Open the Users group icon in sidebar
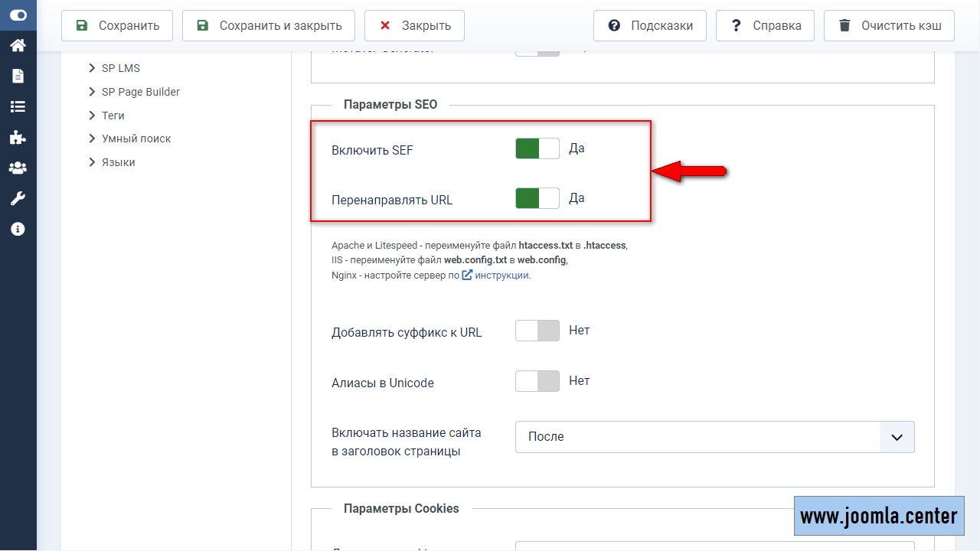This screenshot has height=551, width=980. pyautogui.click(x=18, y=168)
